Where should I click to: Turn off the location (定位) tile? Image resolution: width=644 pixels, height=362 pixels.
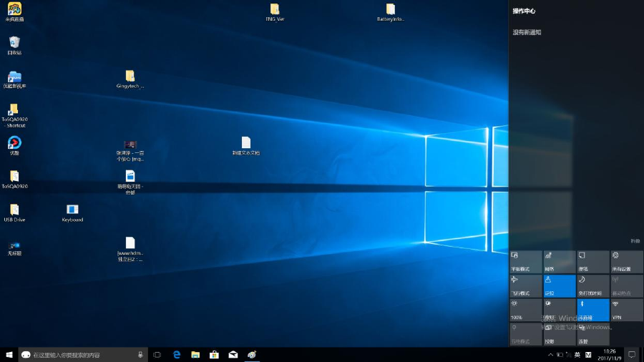click(559, 285)
